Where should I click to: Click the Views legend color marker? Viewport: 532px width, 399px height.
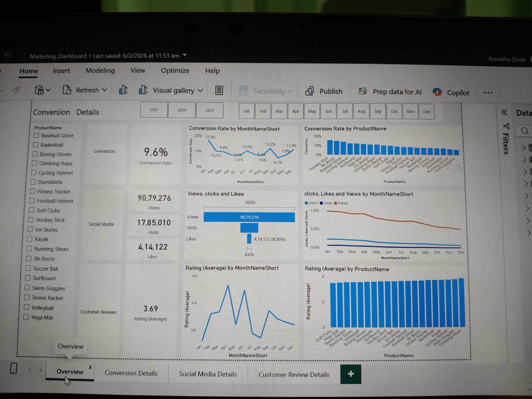[x=335, y=203]
